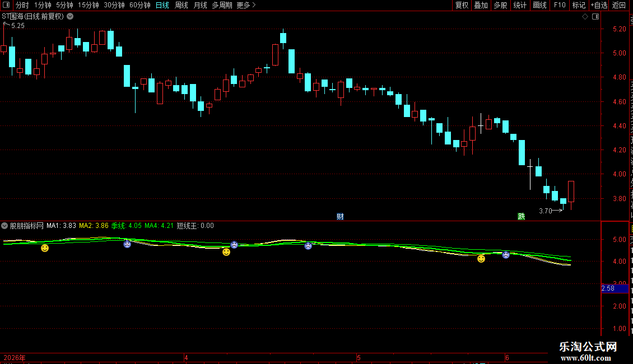
Task: Click the 财 financial event marker
Action: pyautogui.click(x=341, y=217)
